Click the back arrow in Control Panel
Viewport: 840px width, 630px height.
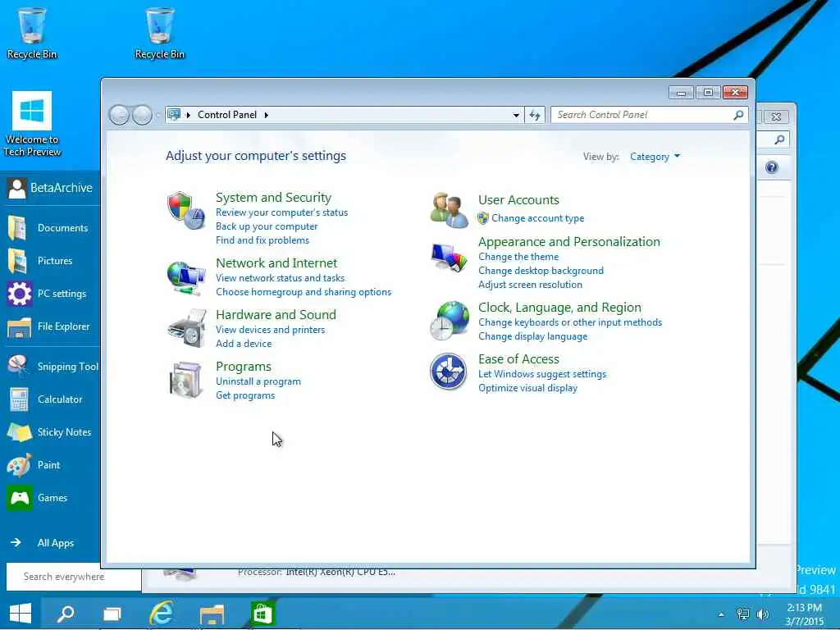tap(119, 115)
